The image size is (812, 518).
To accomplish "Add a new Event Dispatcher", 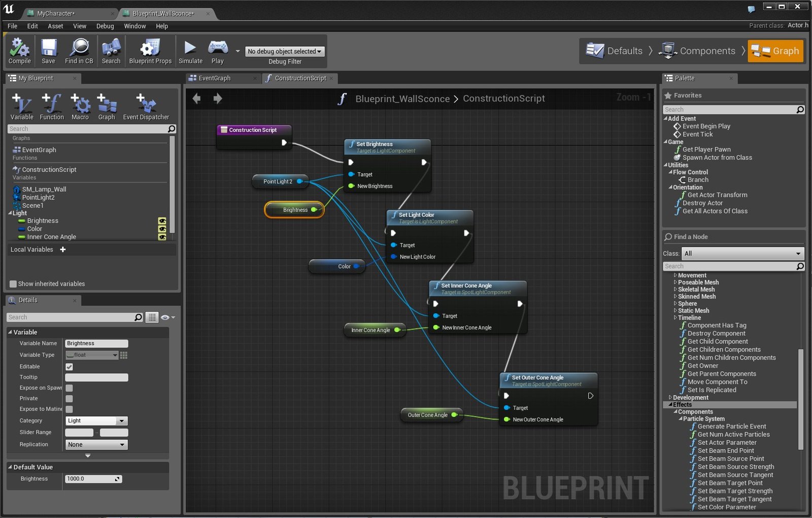I will [x=146, y=107].
